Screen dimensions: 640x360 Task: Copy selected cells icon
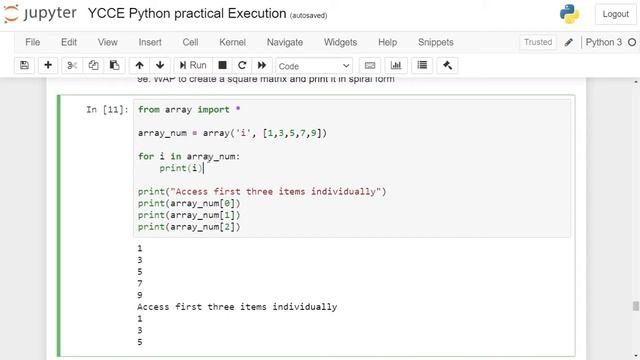[x=93, y=65]
